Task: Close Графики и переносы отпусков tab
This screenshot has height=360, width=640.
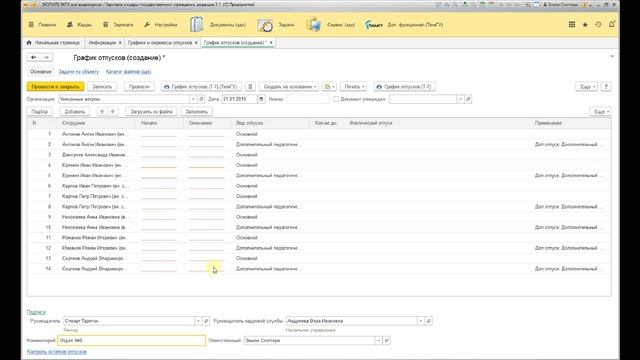Action: [x=196, y=42]
